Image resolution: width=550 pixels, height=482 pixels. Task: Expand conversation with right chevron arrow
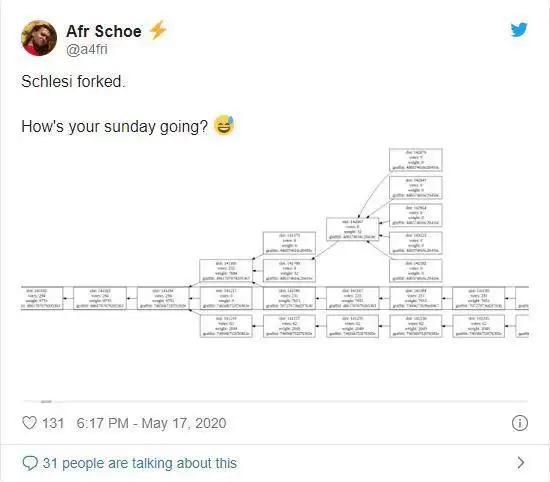click(x=521, y=463)
